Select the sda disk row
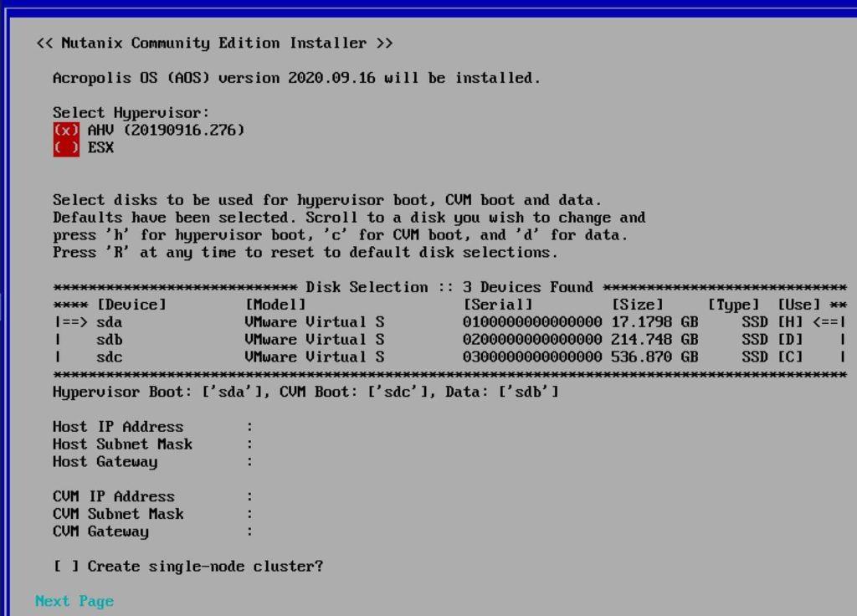 pyautogui.click(x=449, y=322)
